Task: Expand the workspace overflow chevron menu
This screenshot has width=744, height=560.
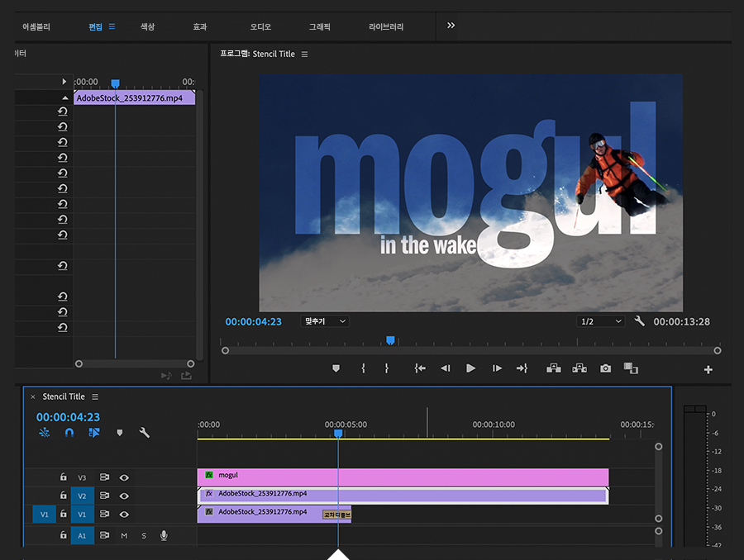Action: click(451, 26)
